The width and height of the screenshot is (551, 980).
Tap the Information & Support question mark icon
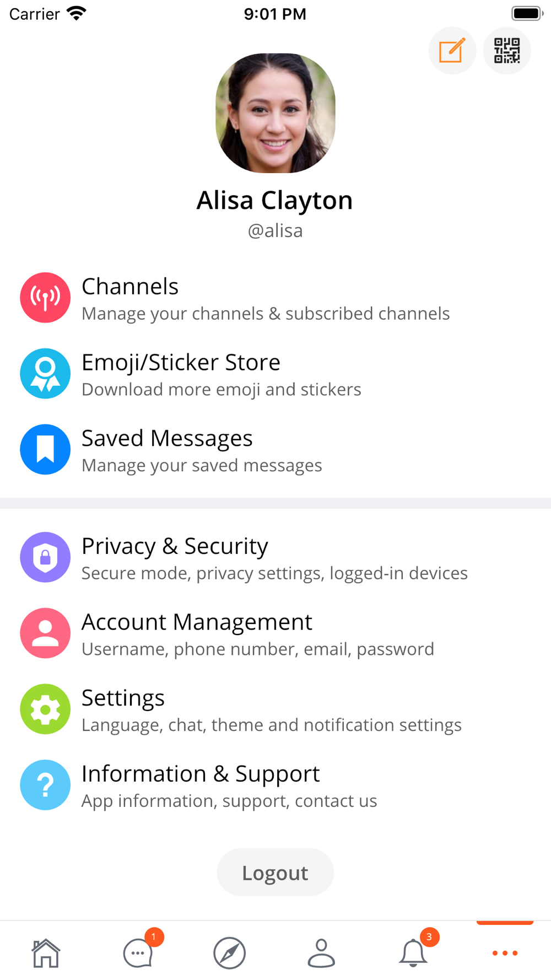pos(45,785)
